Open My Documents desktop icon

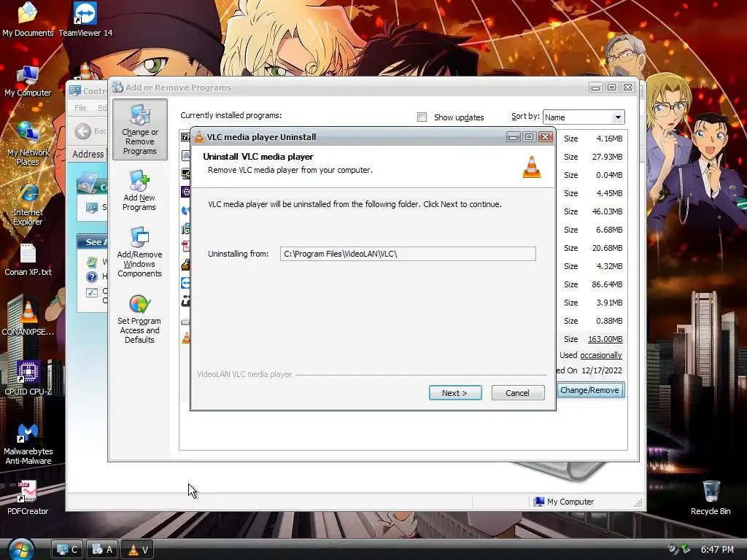28,20
